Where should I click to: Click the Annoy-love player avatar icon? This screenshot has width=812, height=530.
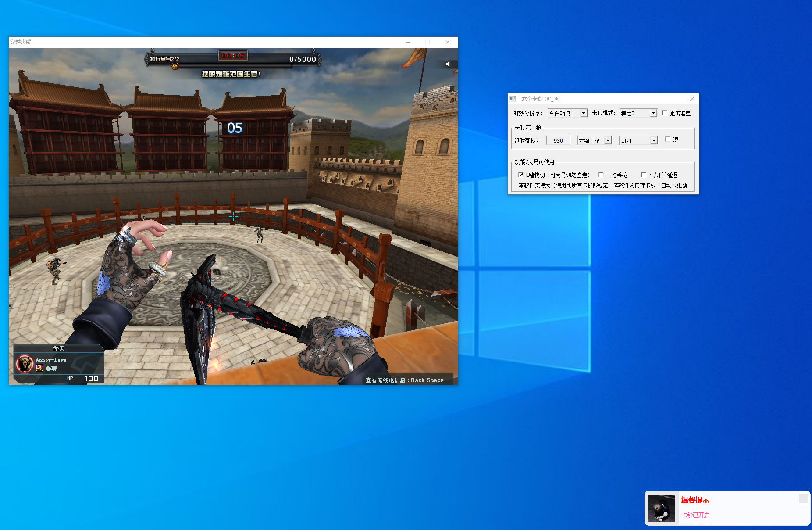pos(25,364)
